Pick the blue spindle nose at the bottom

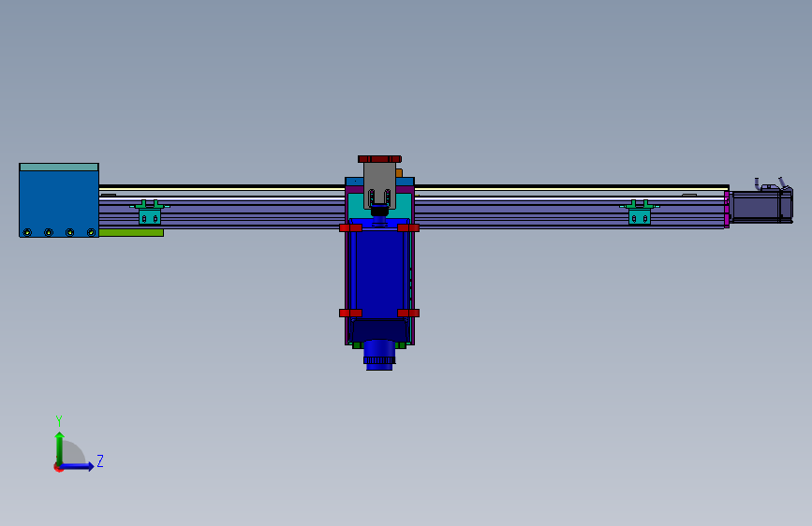(x=379, y=355)
